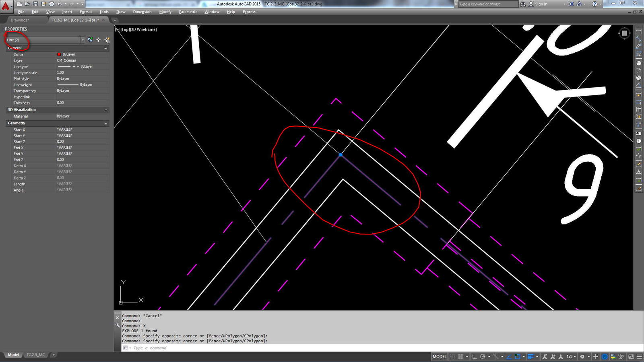Screen dimensions: 644x362
Task: Click the MODEL space button in status bar
Action: (440, 357)
